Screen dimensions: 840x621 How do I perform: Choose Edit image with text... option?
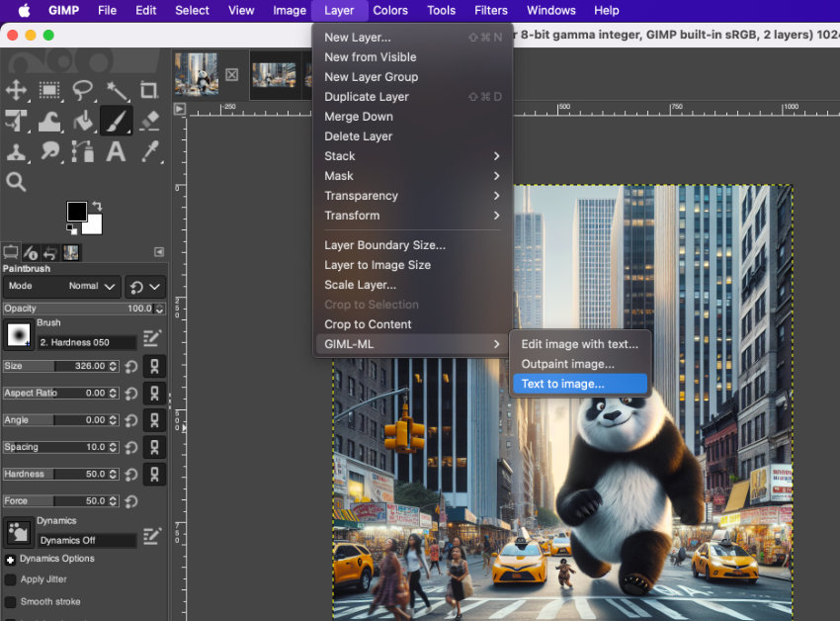pyautogui.click(x=580, y=344)
